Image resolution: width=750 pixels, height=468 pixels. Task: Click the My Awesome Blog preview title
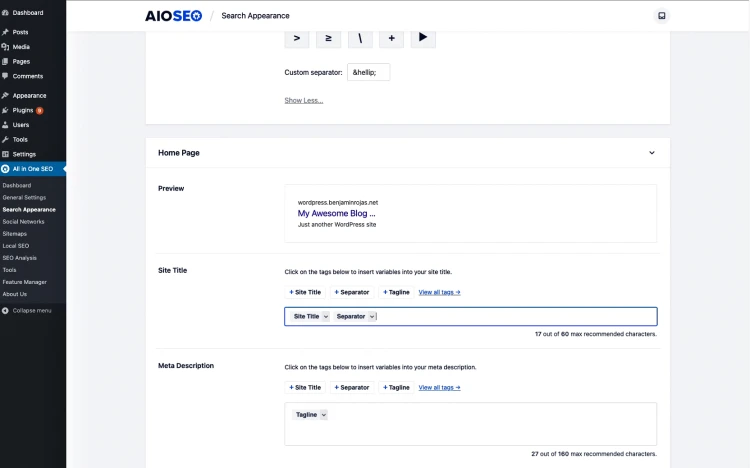[x=336, y=213]
